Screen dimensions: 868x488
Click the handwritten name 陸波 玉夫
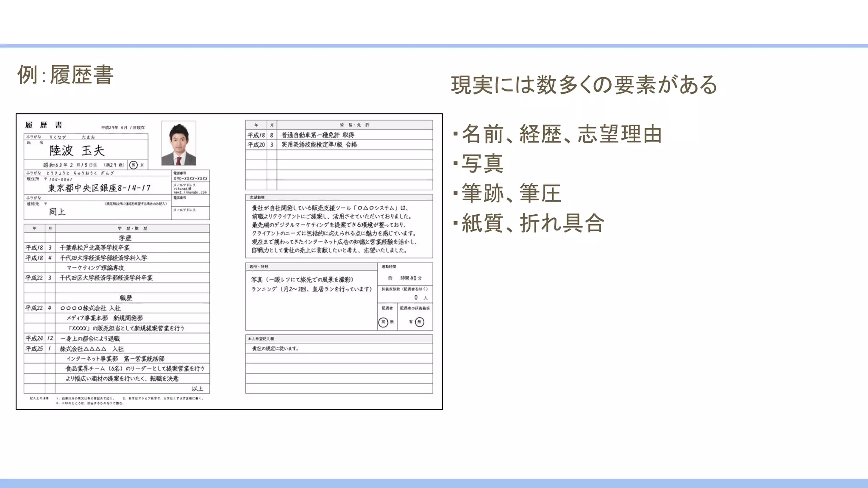[77, 150]
